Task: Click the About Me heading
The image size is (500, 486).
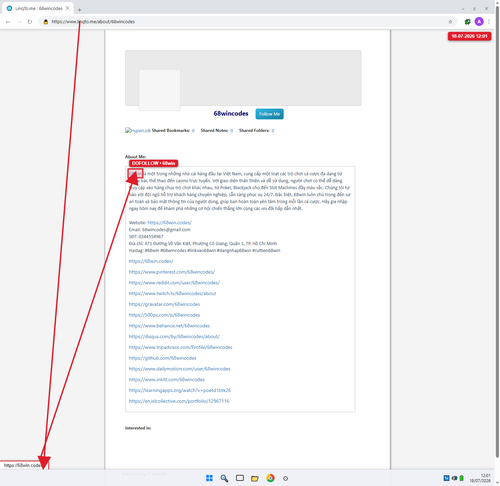Action: (135, 156)
